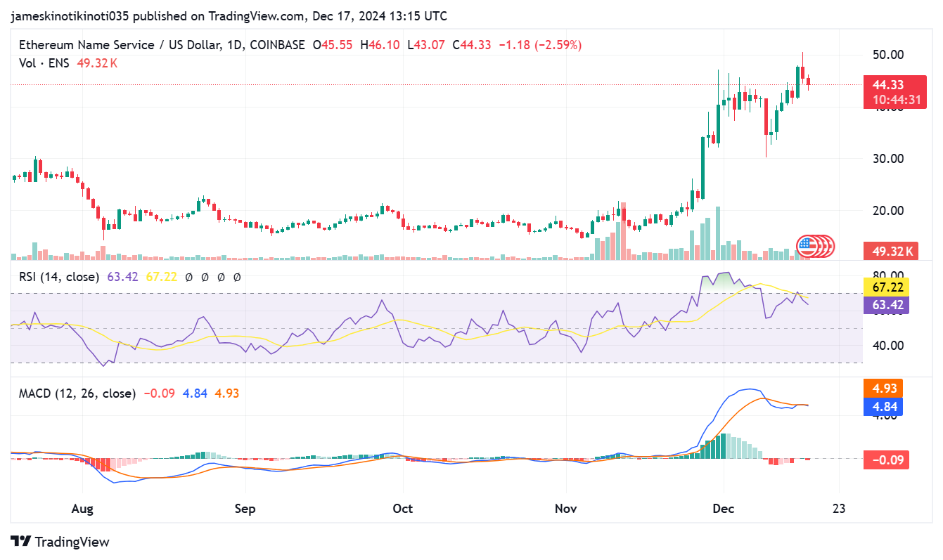Click the published-by header text
The image size is (943, 560).
click(x=229, y=15)
